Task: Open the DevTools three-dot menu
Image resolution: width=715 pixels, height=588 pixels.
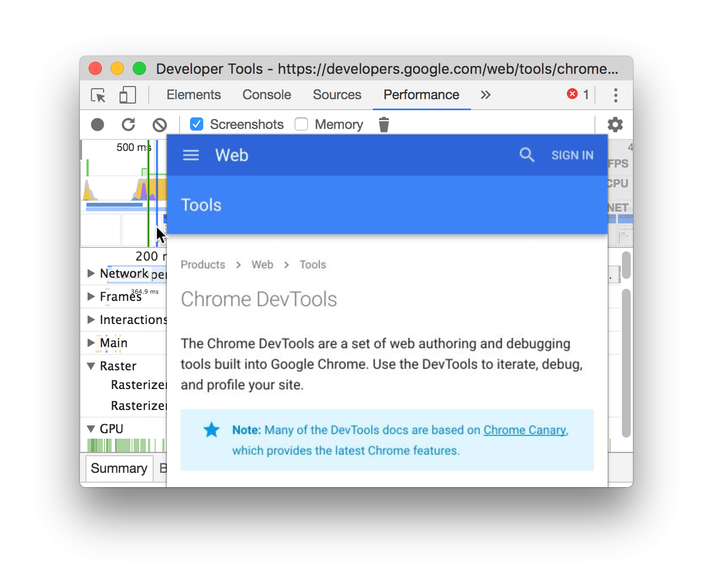Action: click(x=615, y=95)
